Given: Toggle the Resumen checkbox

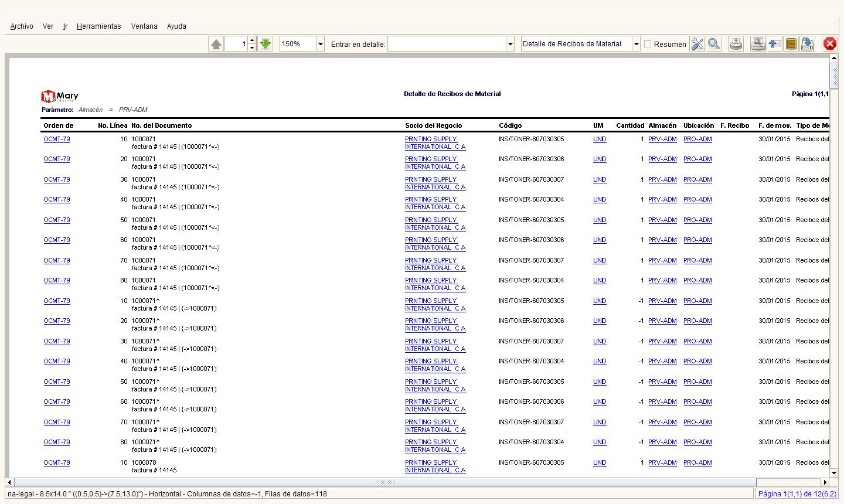Looking at the screenshot, I should click(x=648, y=44).
